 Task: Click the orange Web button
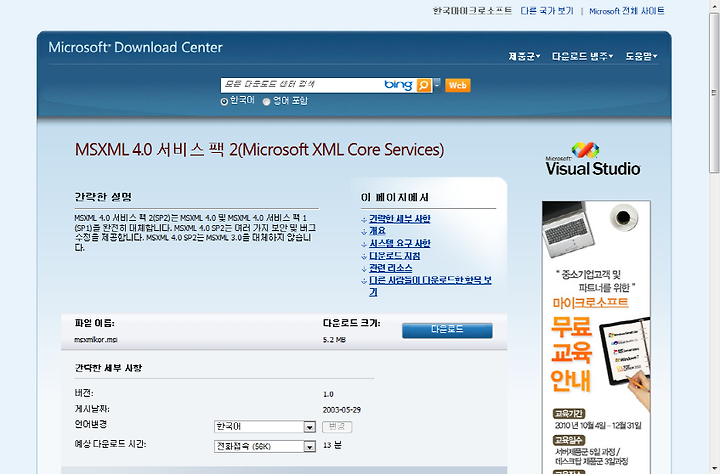(x=457, y=85)
